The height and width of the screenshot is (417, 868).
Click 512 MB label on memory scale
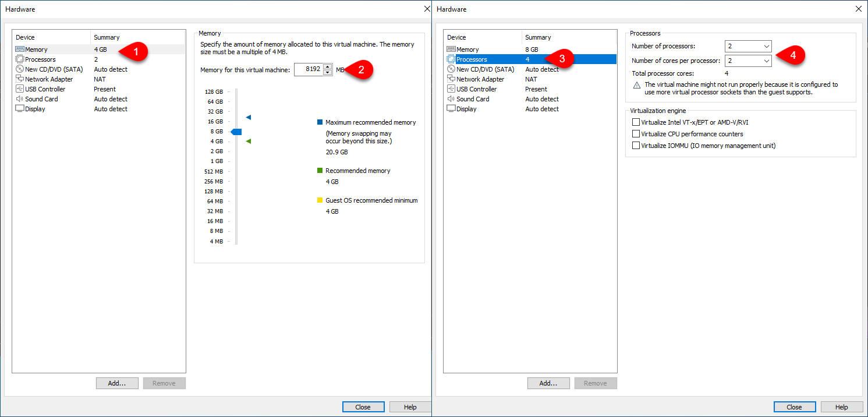click(x=214, y=171)
